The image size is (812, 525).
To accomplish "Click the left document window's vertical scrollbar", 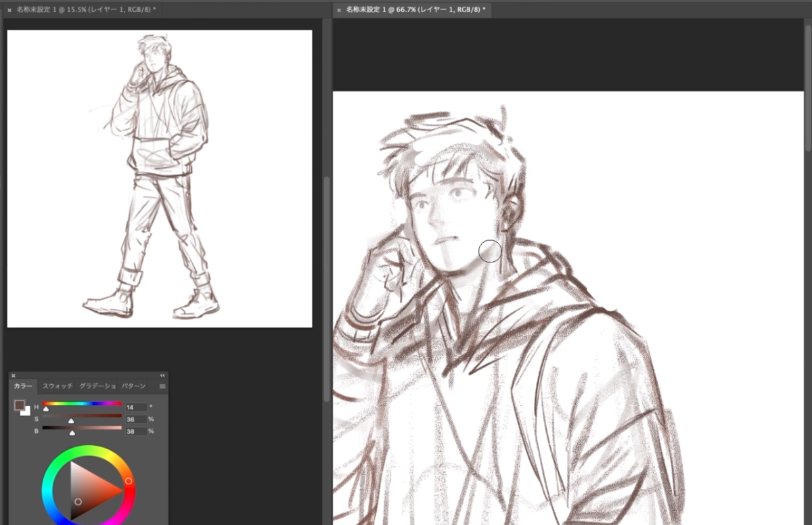I will [327, 290].
